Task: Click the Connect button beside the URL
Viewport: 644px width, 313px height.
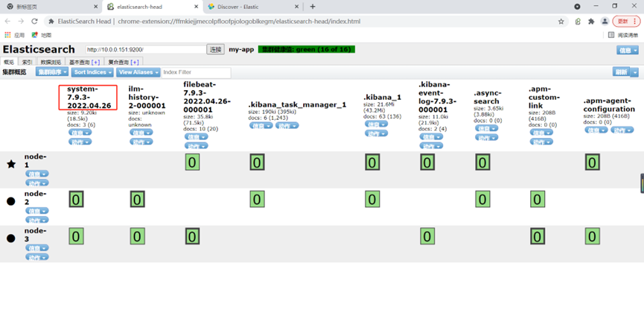Action: [216, 49]
